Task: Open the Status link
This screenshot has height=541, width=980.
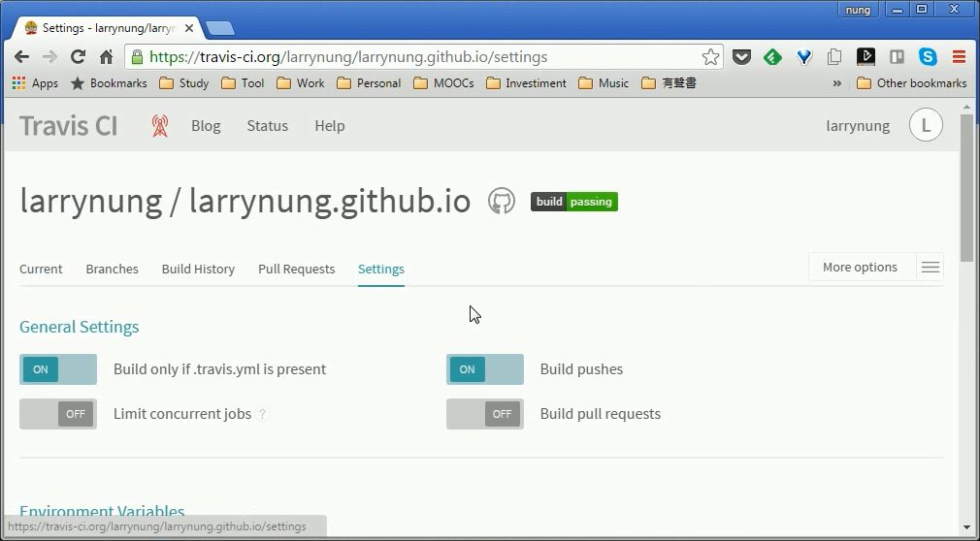Action: (268, 126)
